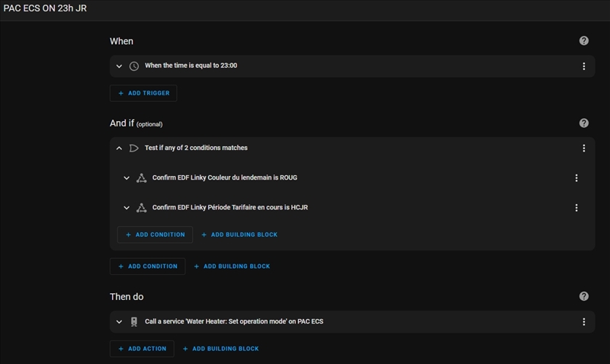Image resolution: width=610 pixels, height=364 pixels.
Task: Open help for the When section
Action: (x=584, y=40)
